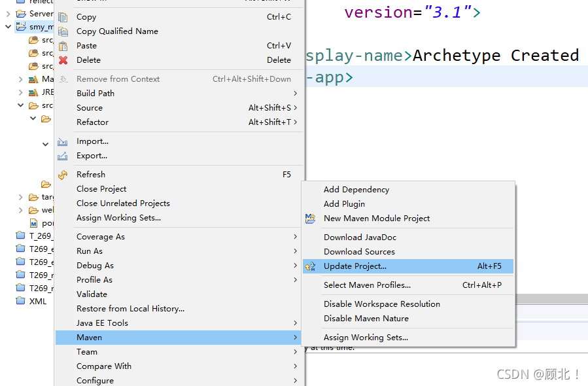The height and width of the screenshot is (386, 588).
Task: Select Close Project
Action: [179, 188]
